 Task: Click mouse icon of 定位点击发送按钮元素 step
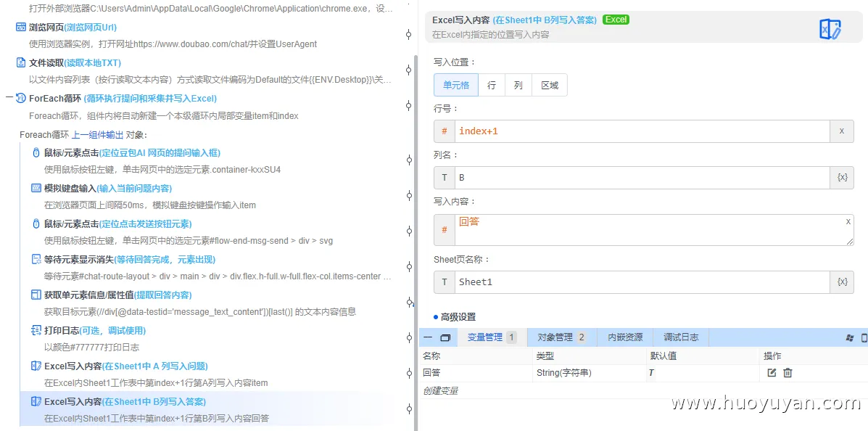point(36,223)
